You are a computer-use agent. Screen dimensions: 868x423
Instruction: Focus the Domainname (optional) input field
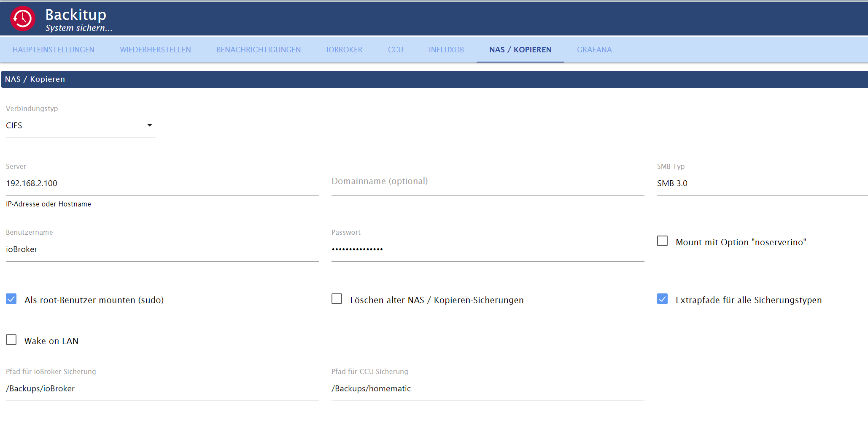coord(488,184)
